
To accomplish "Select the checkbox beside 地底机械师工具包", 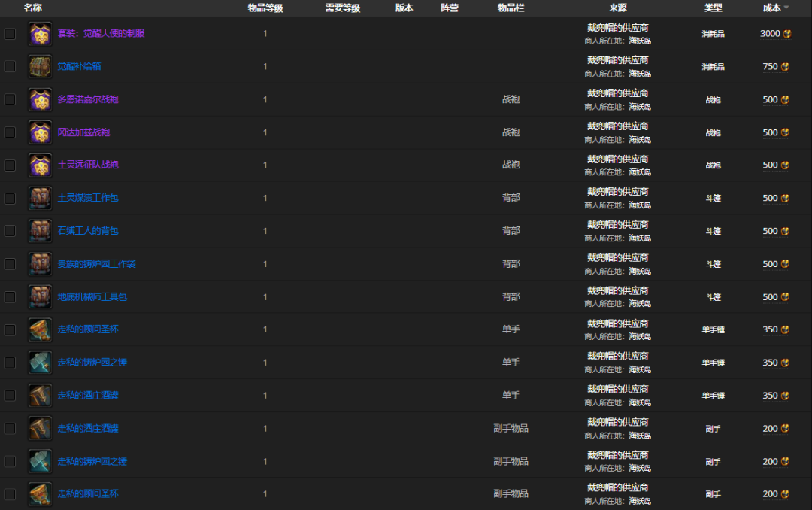I will (10, 297).
